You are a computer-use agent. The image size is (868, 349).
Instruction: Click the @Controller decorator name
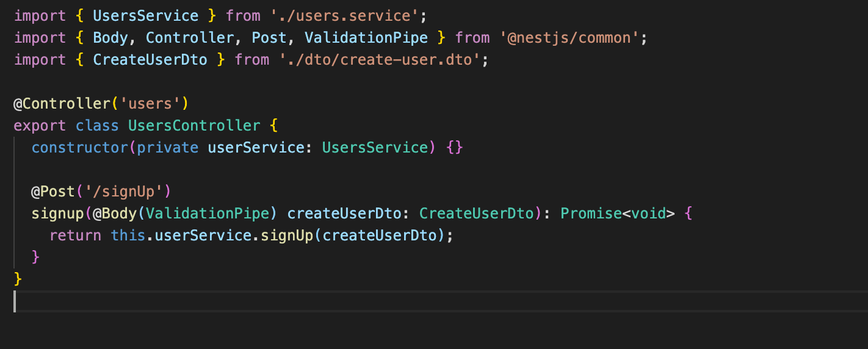pos(62,103)
